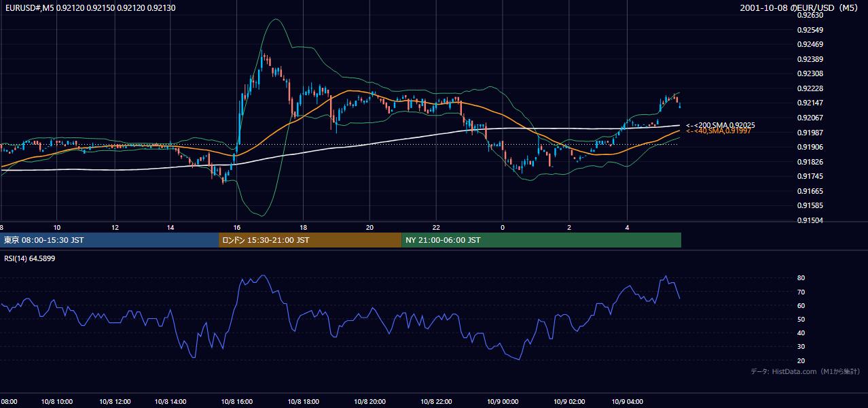Click the 10/8 10:00 date label
The width and height of the screenshot is (868, 408).
58,402
